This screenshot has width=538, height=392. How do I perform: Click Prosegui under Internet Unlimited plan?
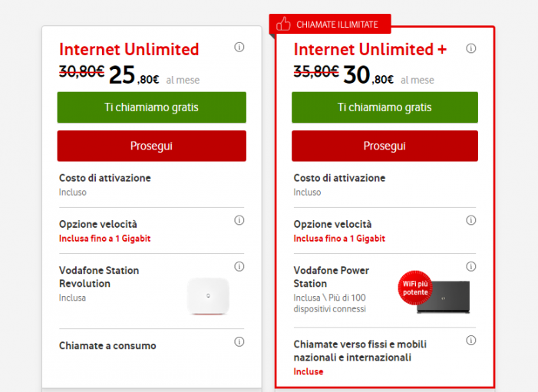151,146
